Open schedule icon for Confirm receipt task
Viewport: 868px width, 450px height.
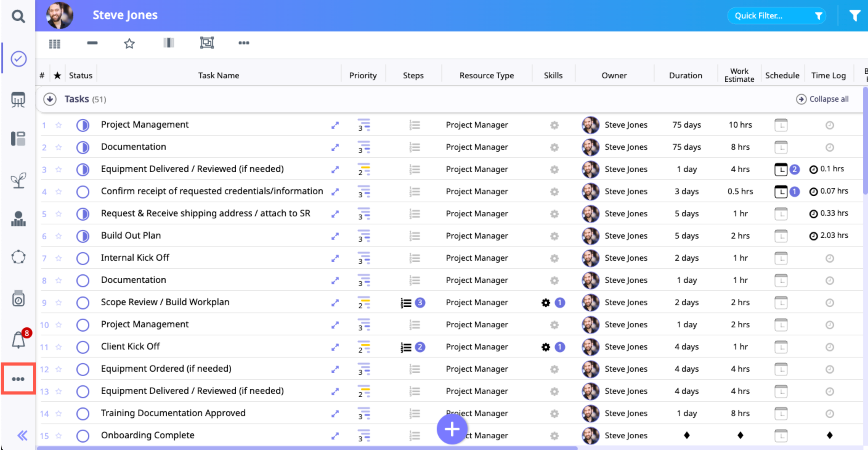point(781,192)
